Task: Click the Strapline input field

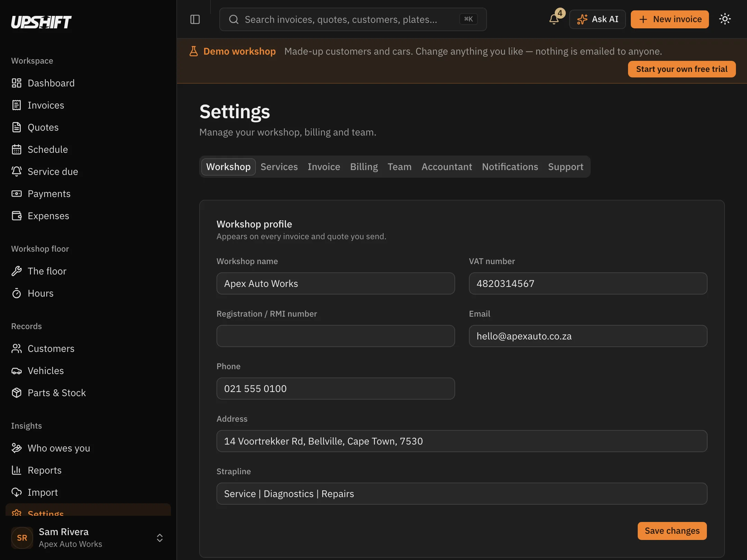Action: click(x=462, y=494)
